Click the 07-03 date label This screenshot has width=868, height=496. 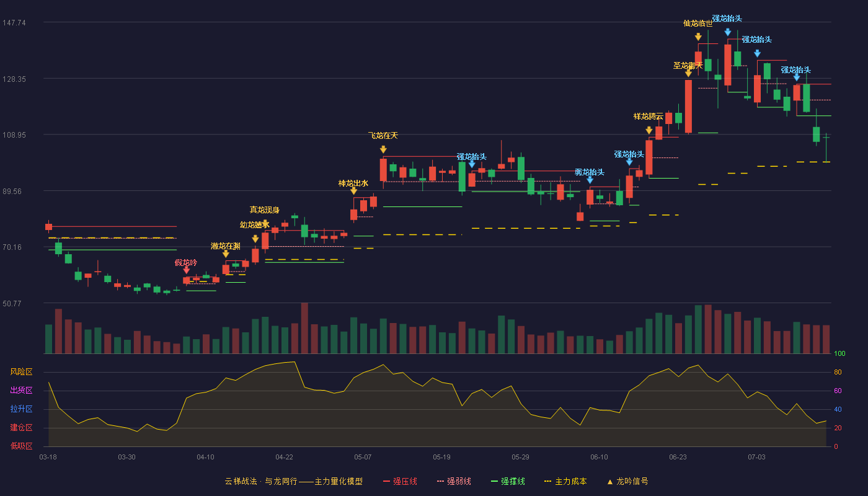point(756,457)
